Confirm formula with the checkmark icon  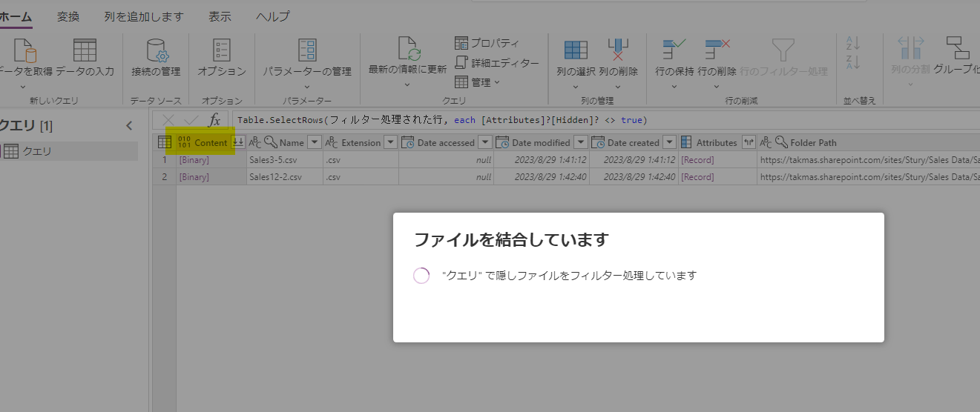(191, 120)
